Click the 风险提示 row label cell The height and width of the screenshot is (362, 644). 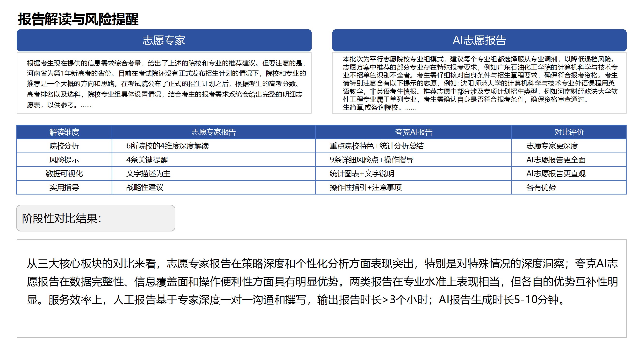pyautogui.click(x=64, y=160)
